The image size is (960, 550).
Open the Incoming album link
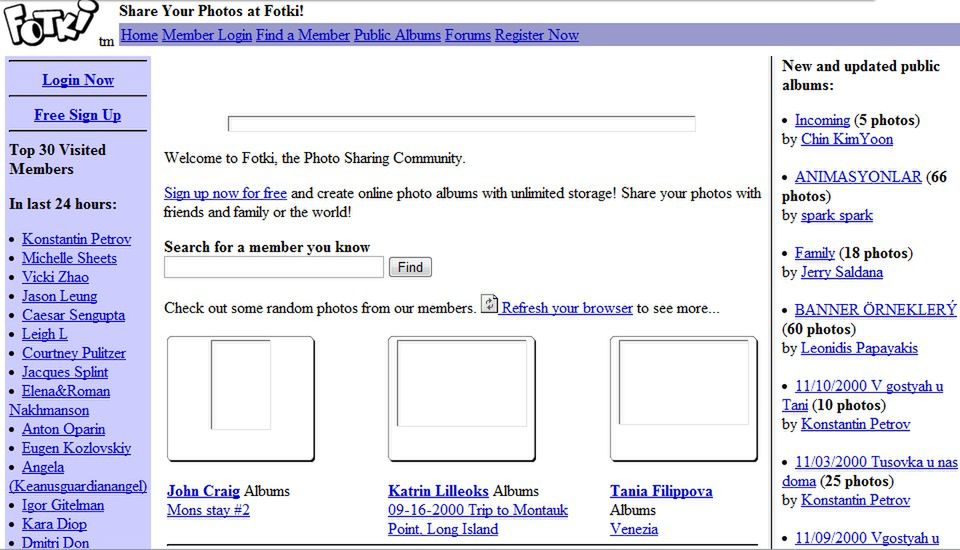pyautogui.click(x=822, y=119)
